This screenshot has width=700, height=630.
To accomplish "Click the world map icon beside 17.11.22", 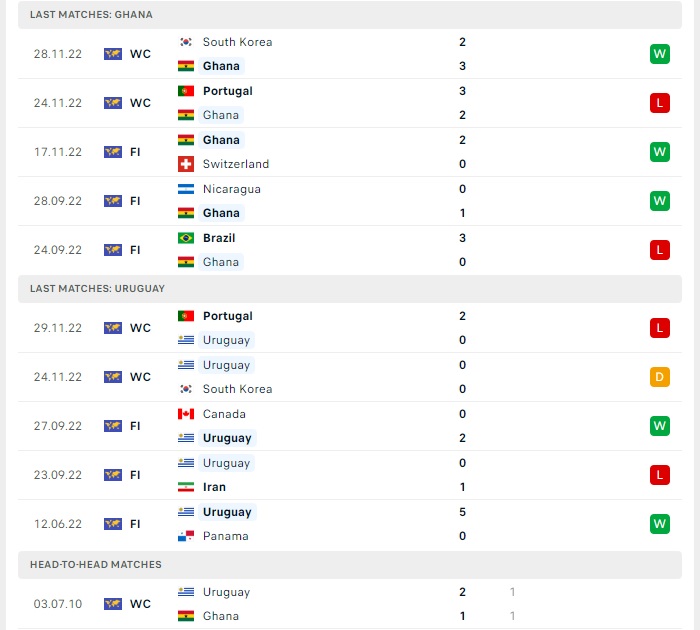I will coord(112,152).
